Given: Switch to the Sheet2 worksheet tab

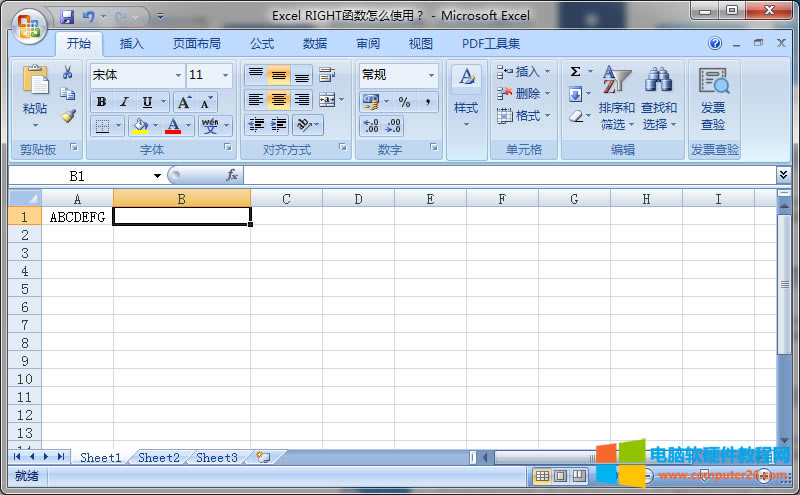Looking at the screenshot, I should coord(159,457).
